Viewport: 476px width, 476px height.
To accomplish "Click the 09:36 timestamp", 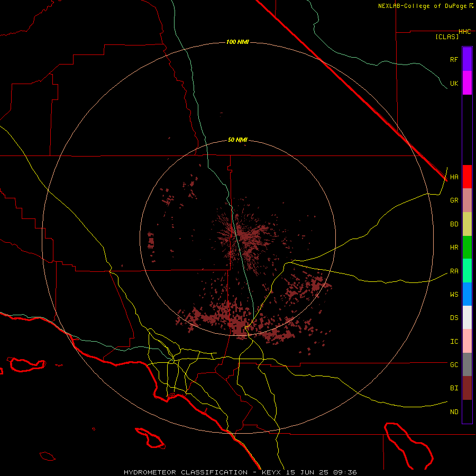I will [x=345, y=472].
